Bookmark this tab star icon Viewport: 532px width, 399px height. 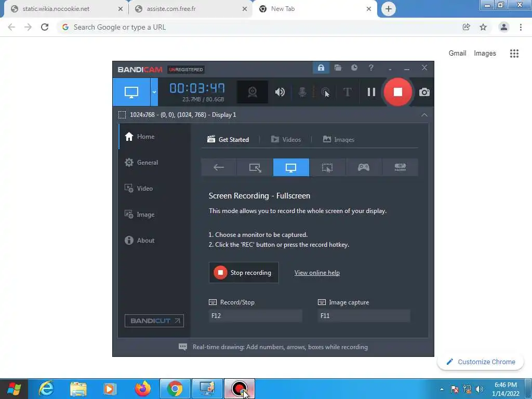click(483, 27)
